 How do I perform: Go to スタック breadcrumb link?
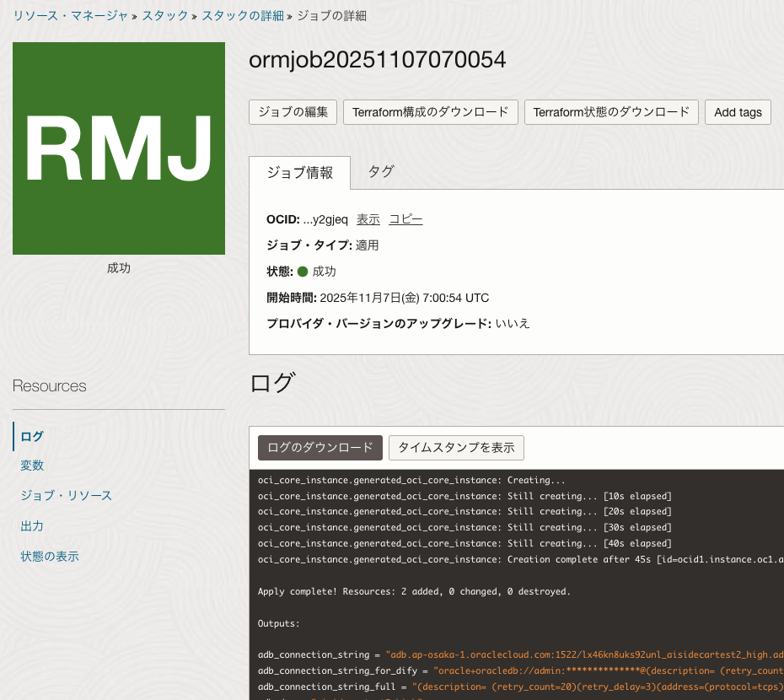click(x=165, y=15)
